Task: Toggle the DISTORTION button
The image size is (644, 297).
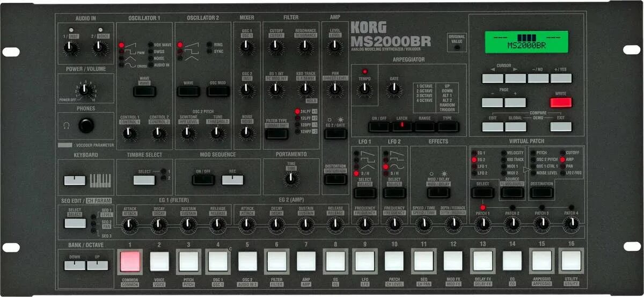Action: click(335, 179)
